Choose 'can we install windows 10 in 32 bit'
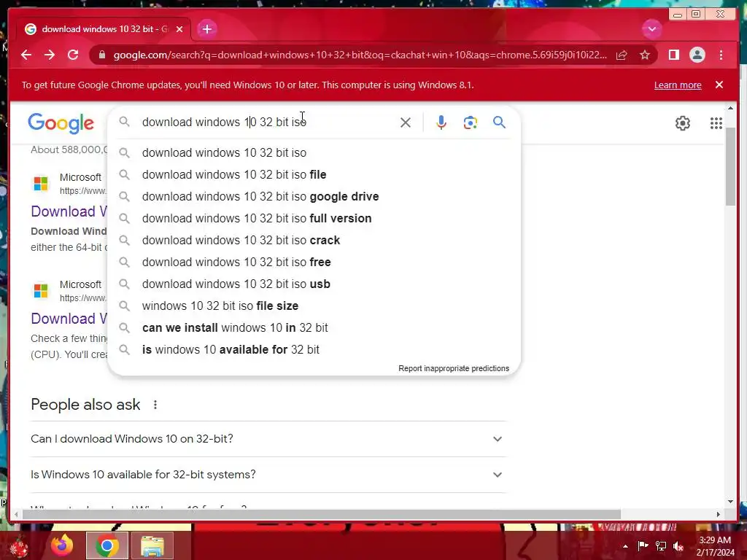747x560 pixels. click(314, 328)
